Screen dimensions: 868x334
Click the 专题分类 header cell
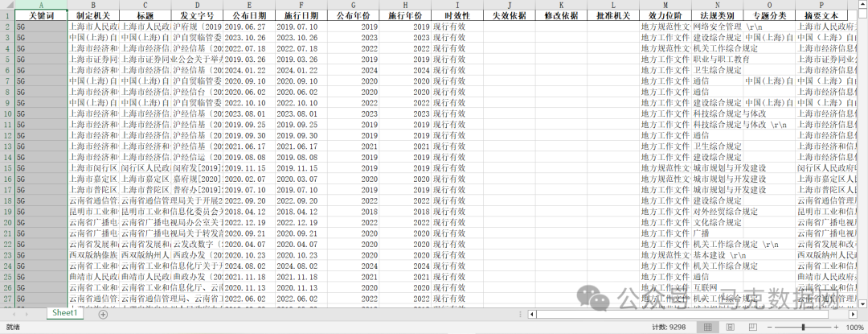[769, 15]
